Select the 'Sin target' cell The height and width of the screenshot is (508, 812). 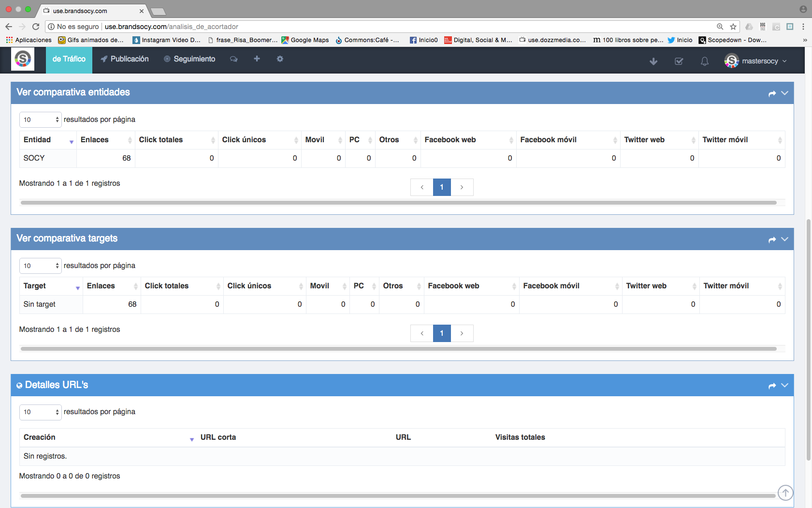(x=51, y=304)
